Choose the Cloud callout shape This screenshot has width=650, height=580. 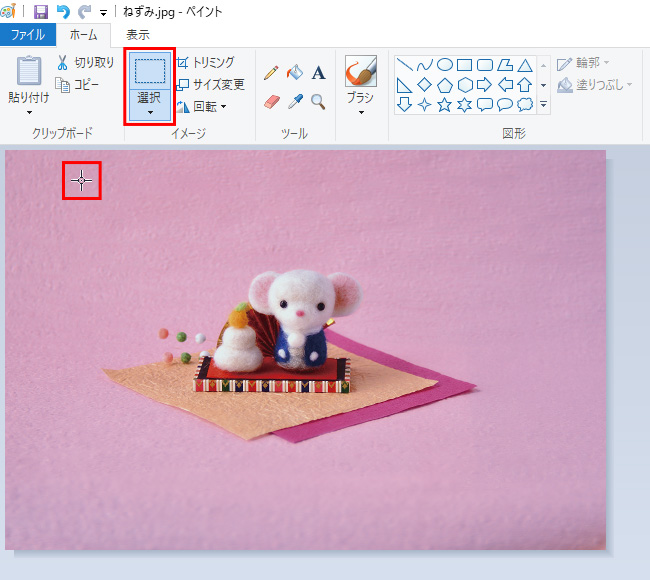click(x=525, y=104)
